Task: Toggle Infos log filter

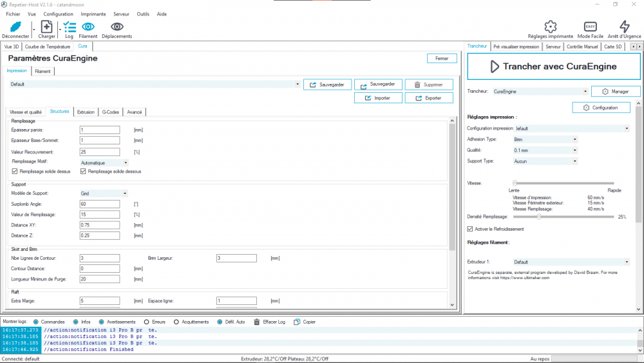Action: tap(75, 322)
